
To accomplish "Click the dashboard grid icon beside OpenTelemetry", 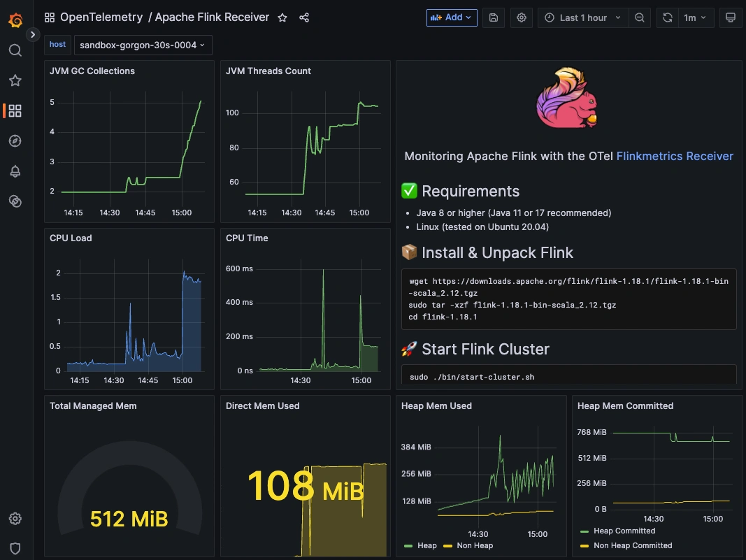I will coord(50,17).
